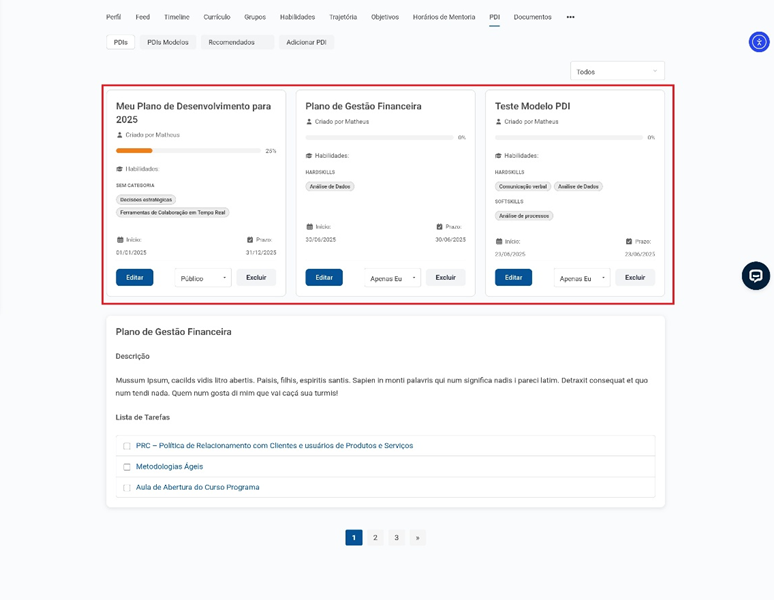Expand the Público visibility dropdown
774x600 pixels.
[203, 278]
